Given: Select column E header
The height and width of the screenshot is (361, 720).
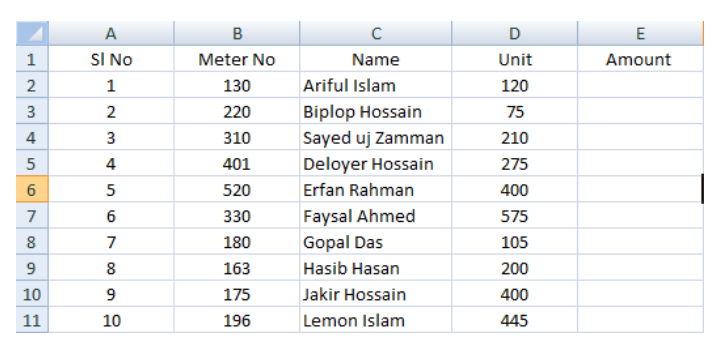Looking at the screenshot, I should [641, 33].
